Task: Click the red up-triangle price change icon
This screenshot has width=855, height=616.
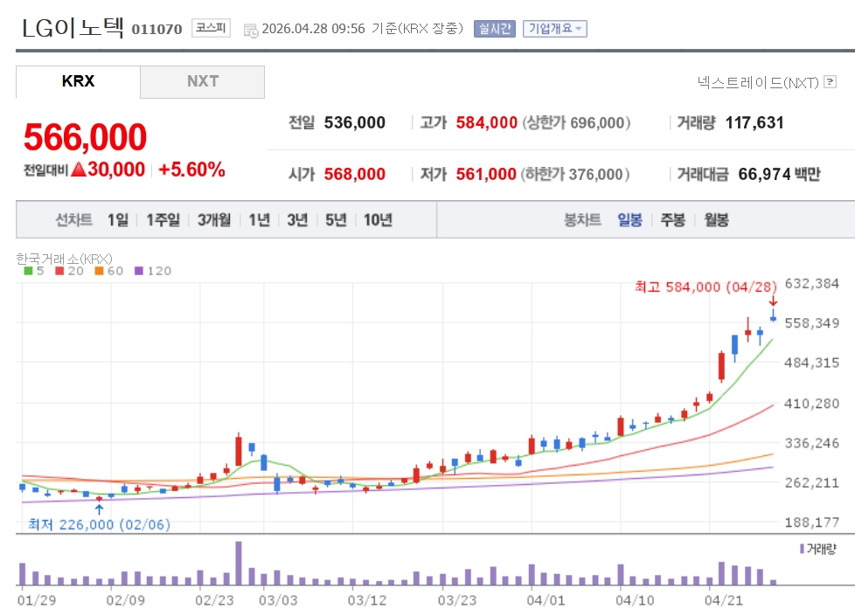Action: point(79,170)
